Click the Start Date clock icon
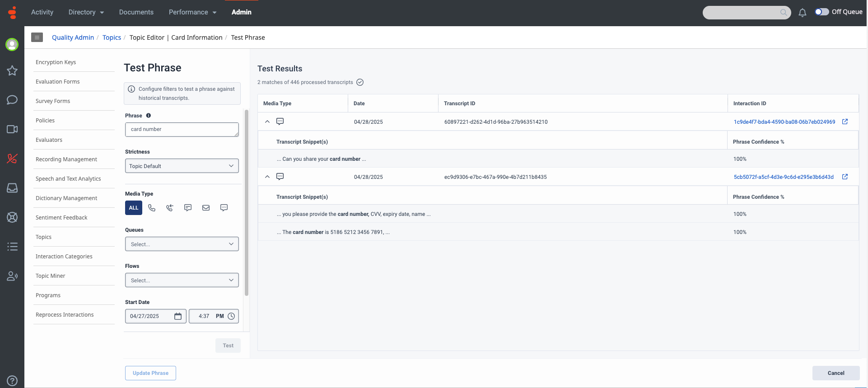This screenshot has height=388, width=868. pos(231,316)
